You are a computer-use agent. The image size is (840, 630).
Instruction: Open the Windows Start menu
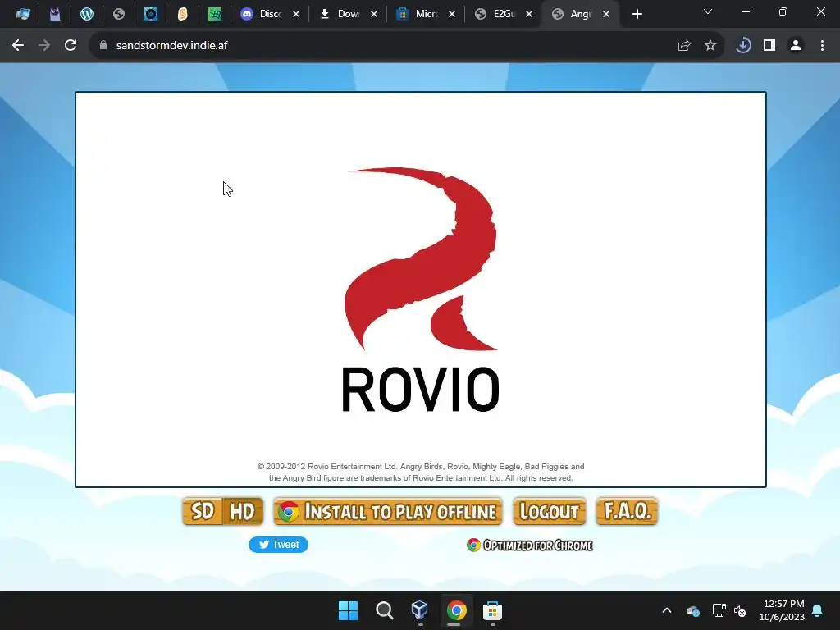(348, 610)
